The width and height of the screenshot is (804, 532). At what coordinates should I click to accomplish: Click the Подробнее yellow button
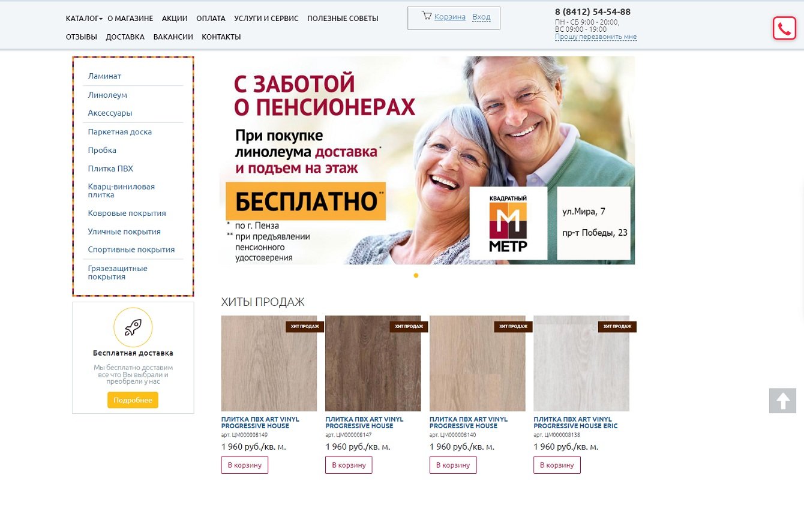pos(133,400)
